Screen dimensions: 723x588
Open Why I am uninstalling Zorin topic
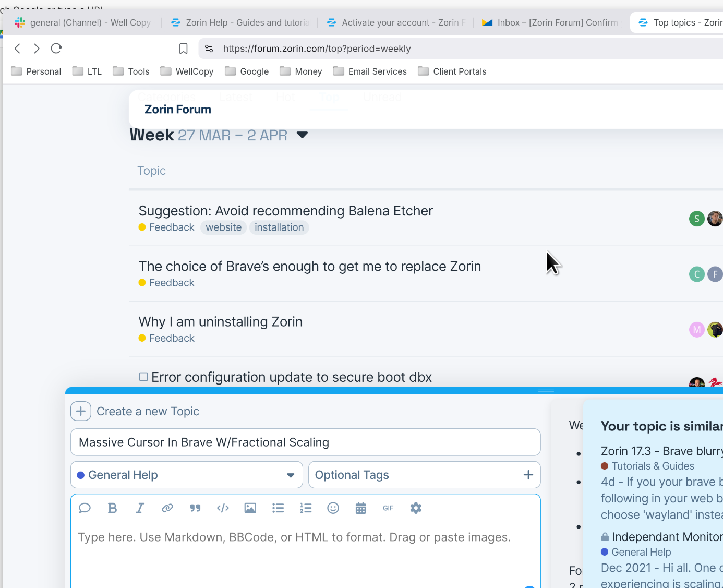point(221,321)
